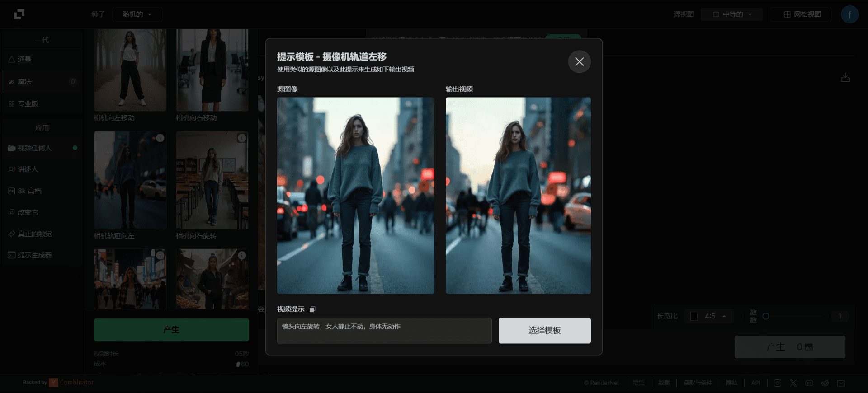
Task: Click the right-panel 产生 0 button
Action: click(789, 347)
